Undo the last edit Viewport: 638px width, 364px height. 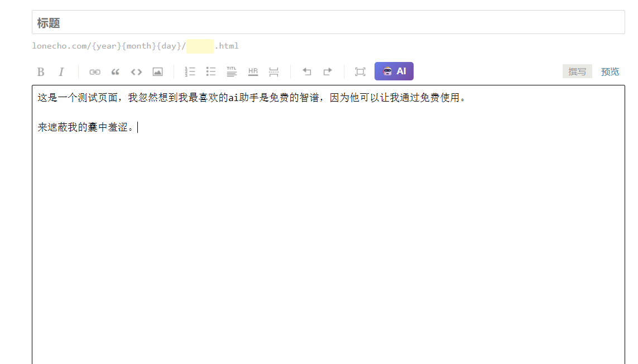point(306,71)
